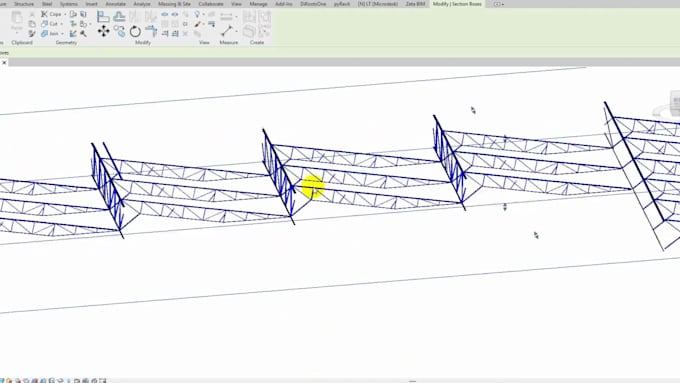Expand the Cut geometry dropdown arrow
The height and width of the screenshot is (383, 680).
pyautogui.click(x=62, y=24)
